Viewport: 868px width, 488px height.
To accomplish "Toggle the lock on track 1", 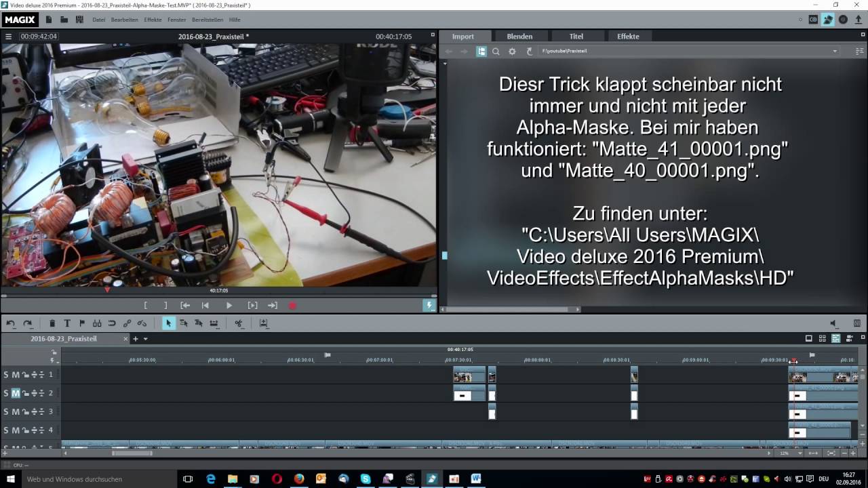I will click(25, 375).
